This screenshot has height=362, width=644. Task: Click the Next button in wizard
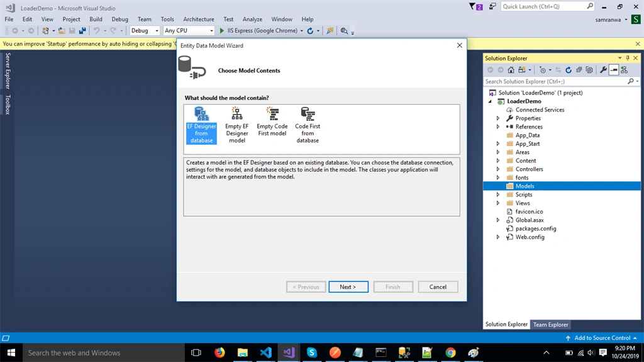click(x=348, y=286)
